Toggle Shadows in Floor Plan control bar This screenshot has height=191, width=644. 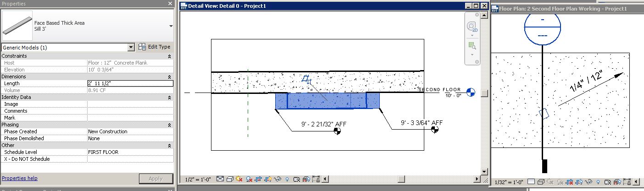pyautogui.click(x=561, y=182)
